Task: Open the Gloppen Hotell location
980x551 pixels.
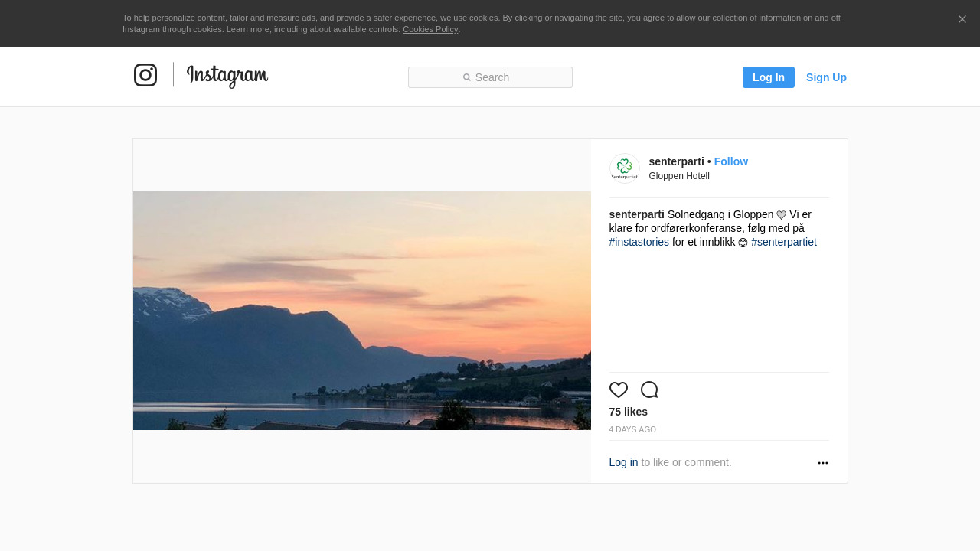Action: [x=678, y=176]
